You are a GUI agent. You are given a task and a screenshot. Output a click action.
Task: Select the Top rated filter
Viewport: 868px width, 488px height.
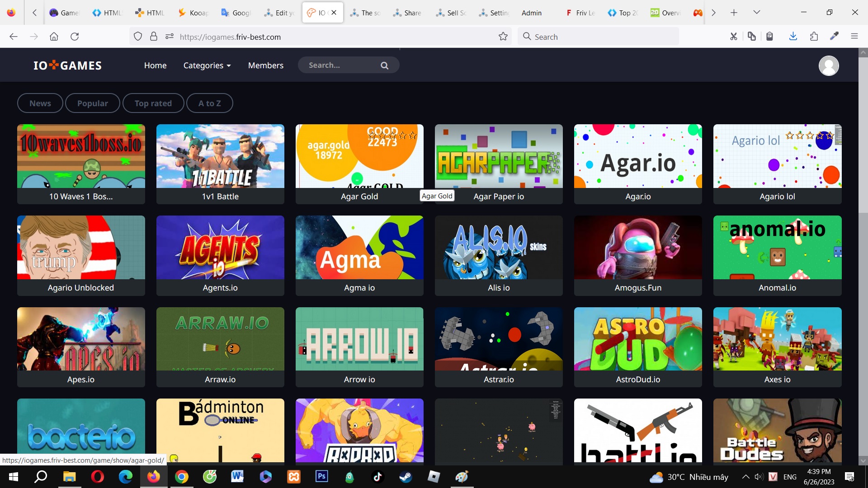[153, 103]
